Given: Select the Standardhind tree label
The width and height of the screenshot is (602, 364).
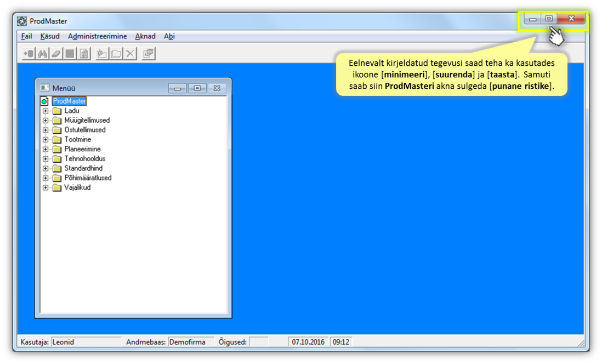Looking at the screenshot, I should 83,168.
